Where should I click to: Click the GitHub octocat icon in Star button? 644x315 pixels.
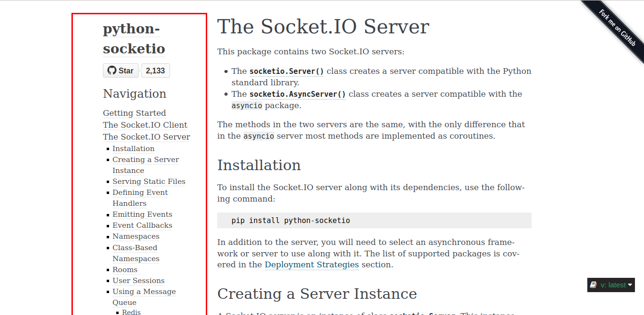coord(112,71)
